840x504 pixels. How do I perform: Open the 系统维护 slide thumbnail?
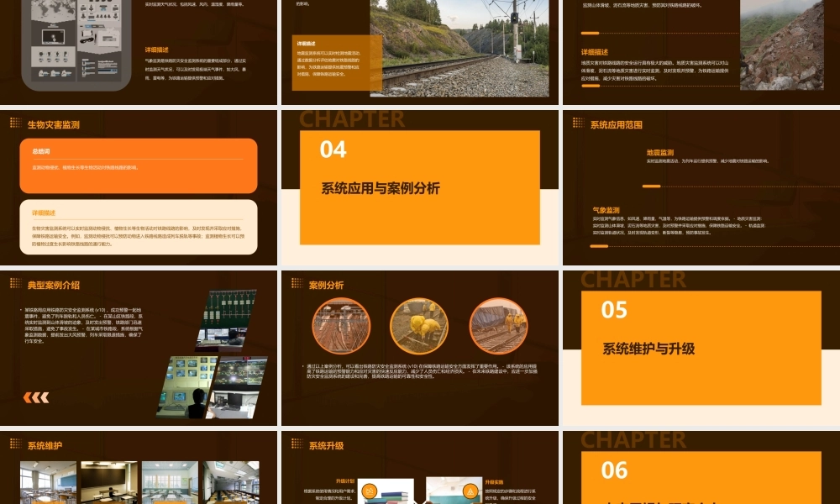(139, 468)
